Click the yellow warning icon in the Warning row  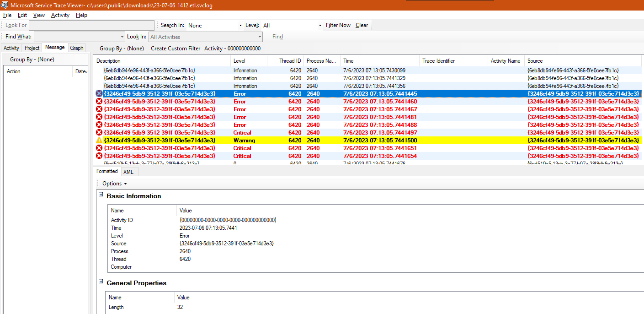pyautogui.click(x=99, y=141)
